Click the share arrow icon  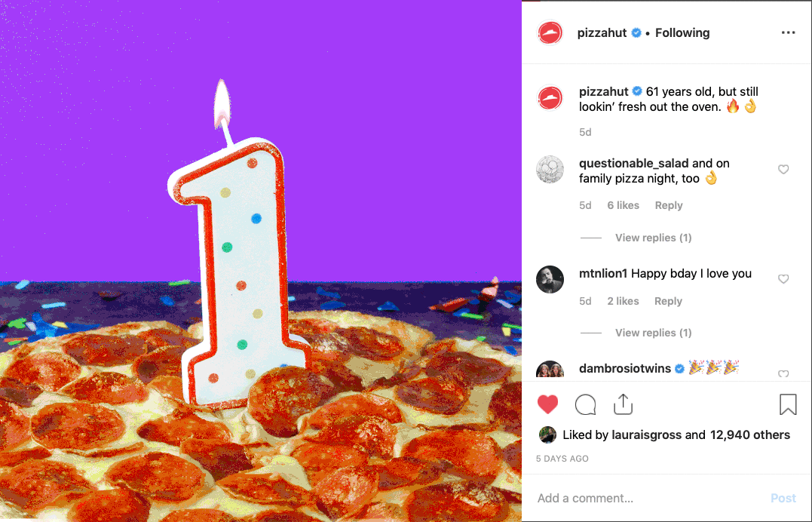pyautogui.click(x=623, y=404)
